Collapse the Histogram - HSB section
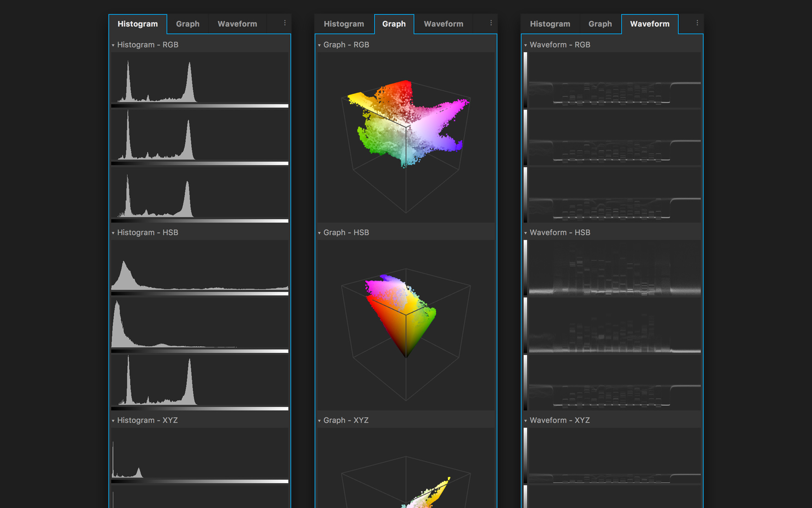This screenshot has width=812, height=508. pos(113,233)
